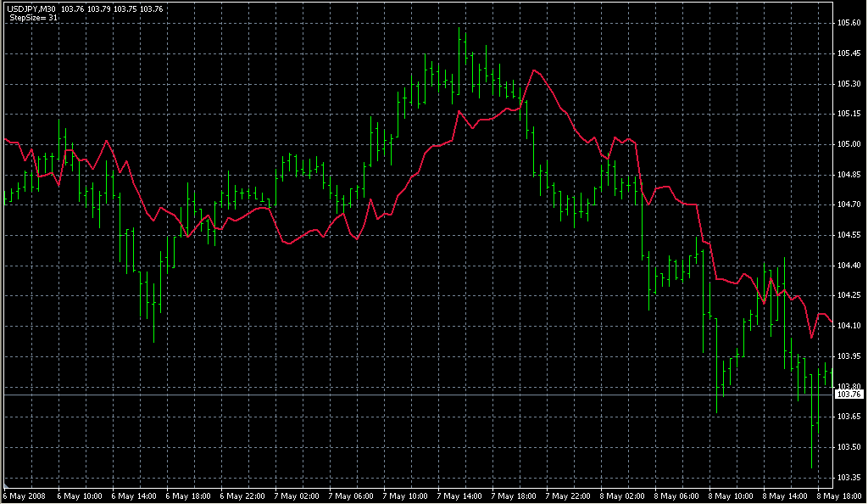Select the 6 May 14:00 time label
868x504 pixels.
click(x=136, y=496)
